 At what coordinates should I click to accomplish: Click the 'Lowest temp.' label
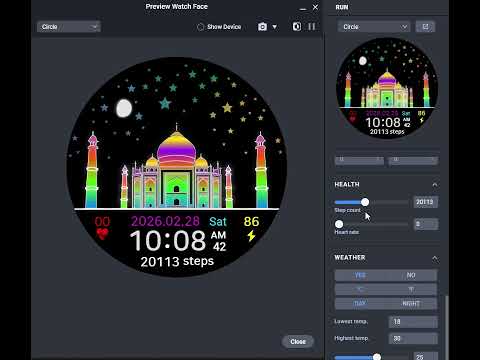[351, 322]
